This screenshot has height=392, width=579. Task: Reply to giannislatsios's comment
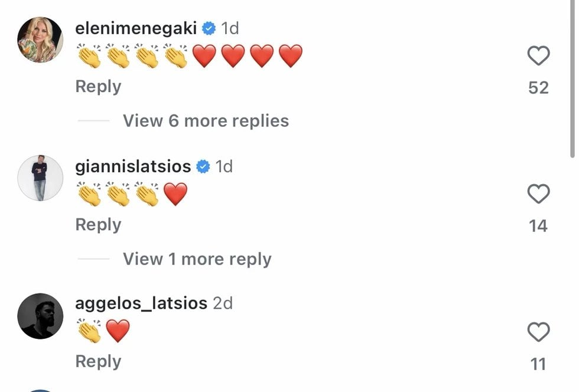(98, 225)
